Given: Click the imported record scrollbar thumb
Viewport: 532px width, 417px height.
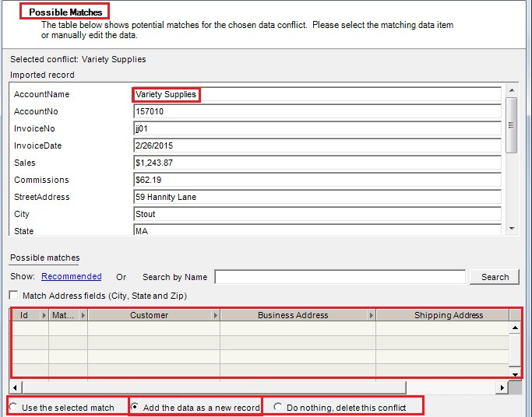Looking at the screenshot, I should 512,125.
